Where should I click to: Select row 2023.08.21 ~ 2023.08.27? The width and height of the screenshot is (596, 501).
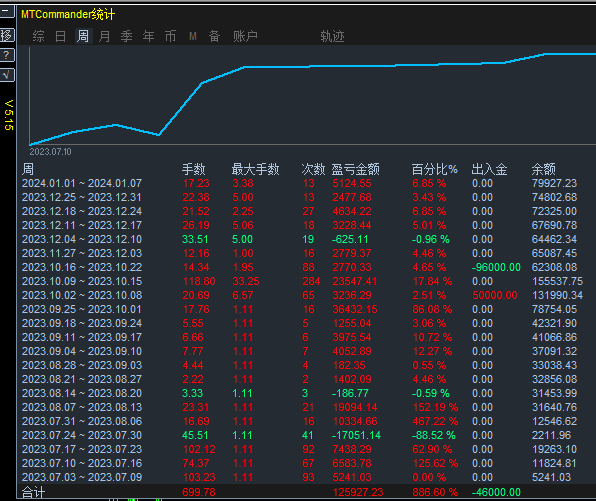tap(302, 379)
